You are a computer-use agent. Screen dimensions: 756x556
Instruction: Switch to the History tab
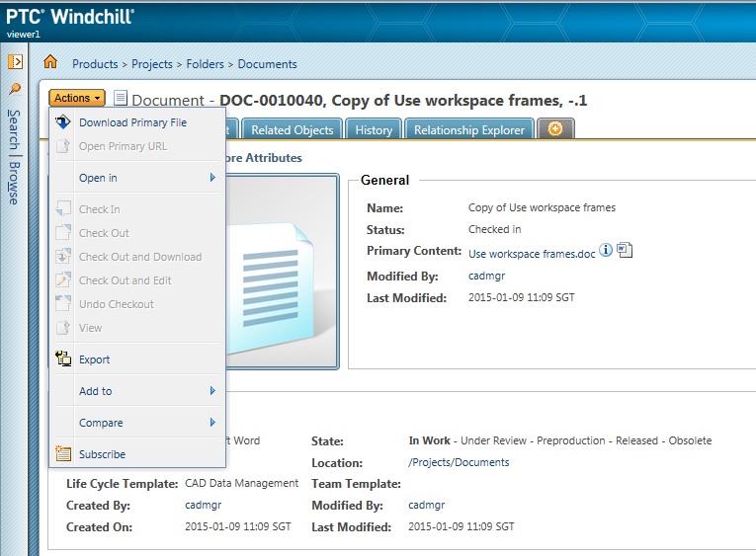(x=374, y=129)
